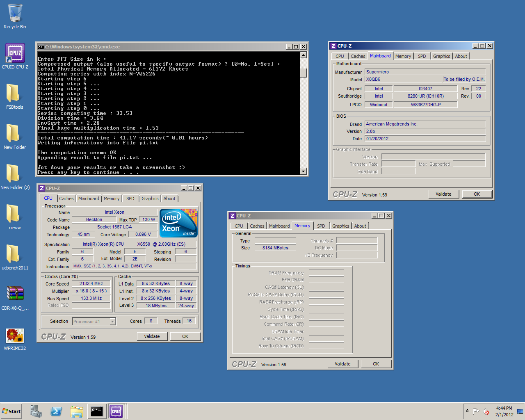525x420 pixels.
Task: Open SPD tab in CPU window
Action: click(x=130, y=199)
